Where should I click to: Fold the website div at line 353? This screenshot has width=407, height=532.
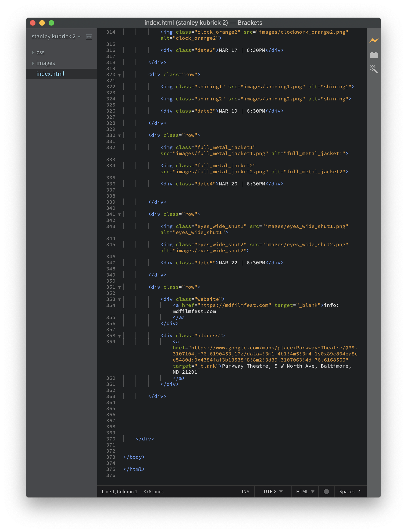click(x=119, y=300)
